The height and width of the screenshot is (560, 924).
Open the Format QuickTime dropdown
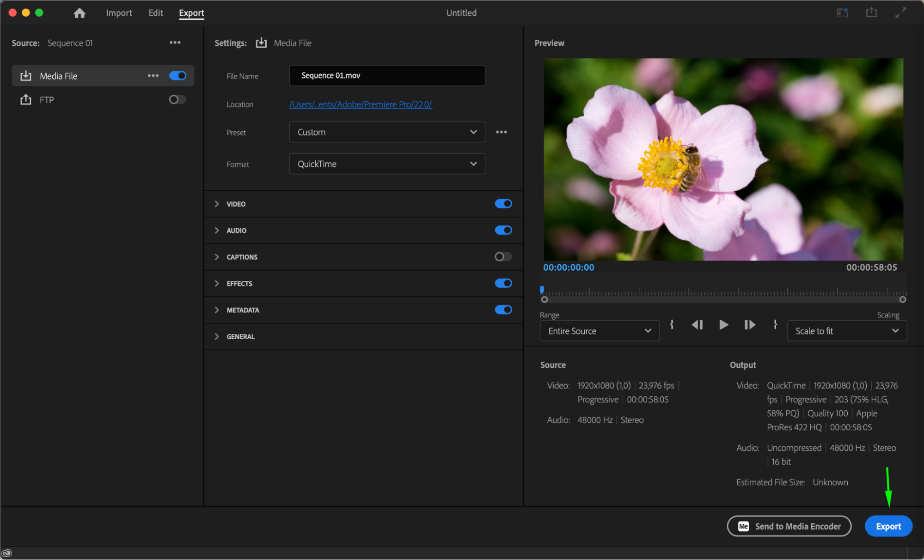(x=387, y=164)
